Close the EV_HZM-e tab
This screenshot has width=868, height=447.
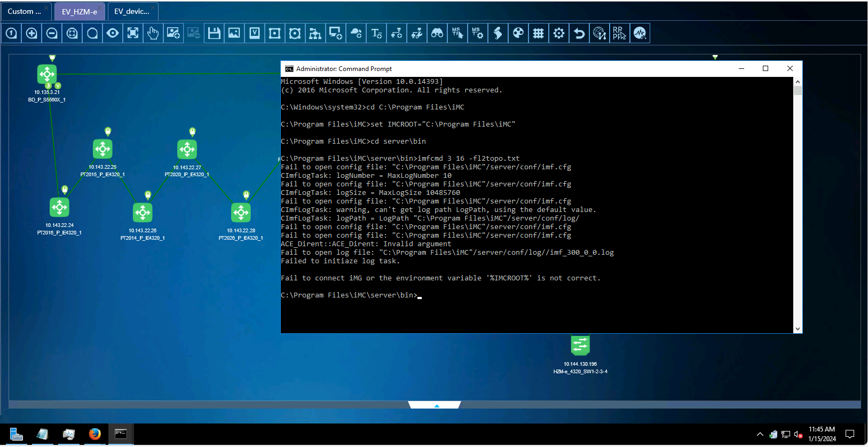coord(100,7)
